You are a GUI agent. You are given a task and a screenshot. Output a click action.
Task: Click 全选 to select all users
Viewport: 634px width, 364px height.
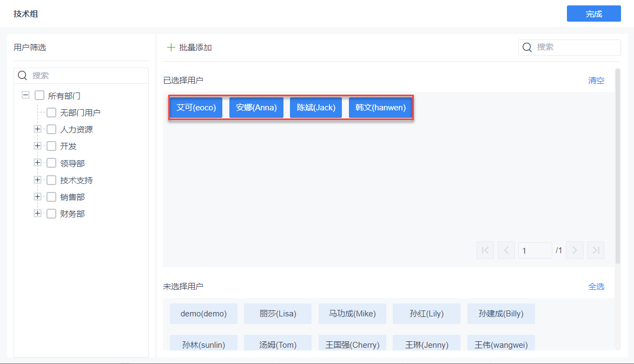click(596, 286)
